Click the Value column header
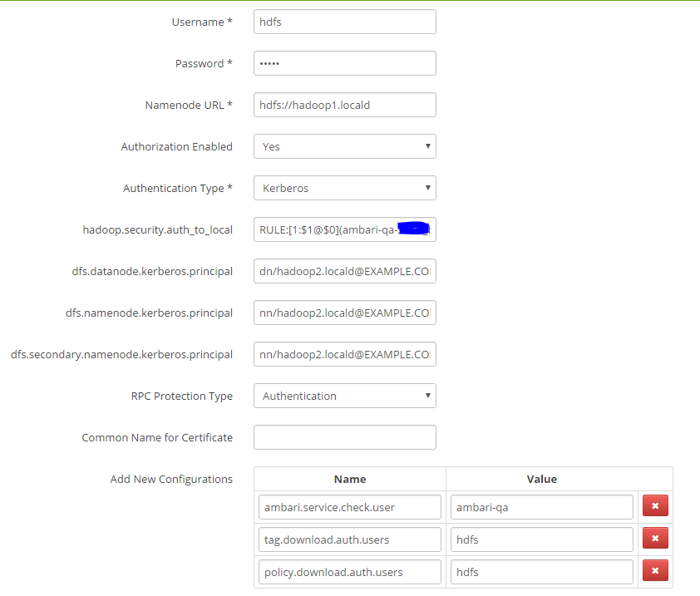This screenshot has width=700, height=596. point(541,479)
